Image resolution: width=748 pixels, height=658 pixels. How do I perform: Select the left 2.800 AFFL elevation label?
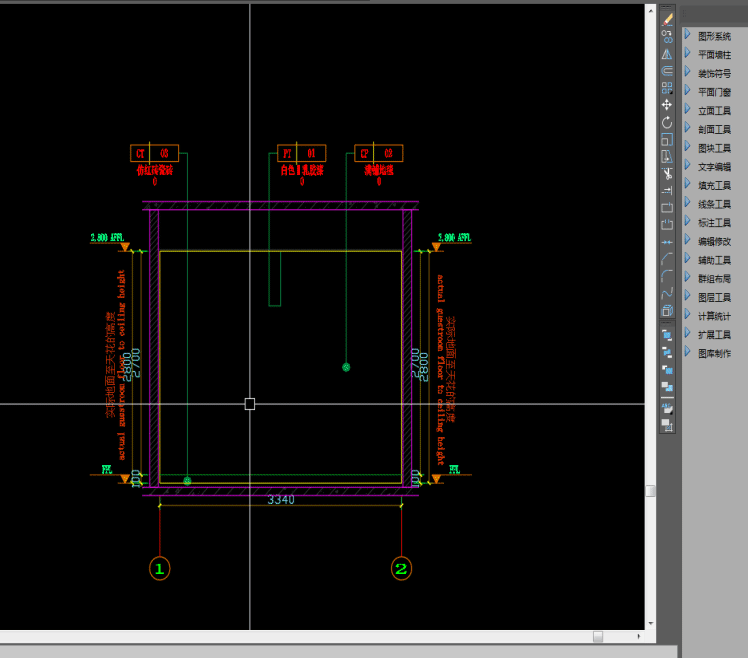coord(107,238)
